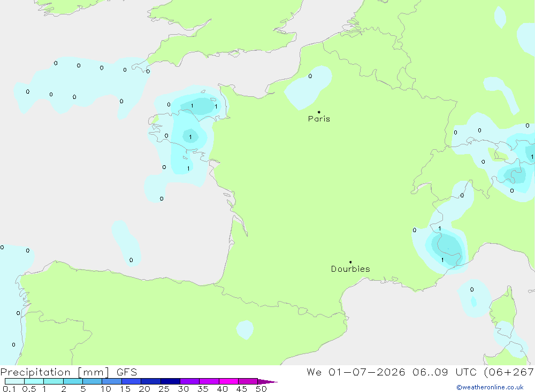Click the (06+267 forecast offset text
Viewport: 535px width, 392px height.
click(509, 372)
